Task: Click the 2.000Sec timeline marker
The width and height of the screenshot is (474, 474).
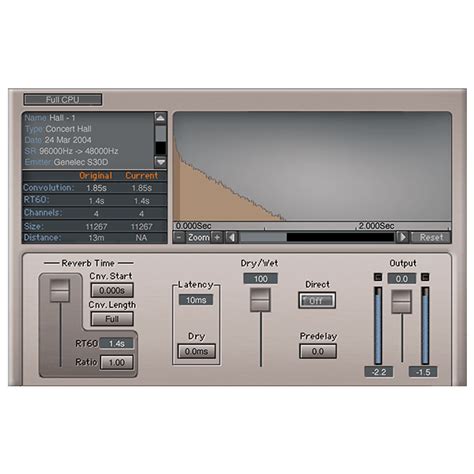Action: (376, 226)
